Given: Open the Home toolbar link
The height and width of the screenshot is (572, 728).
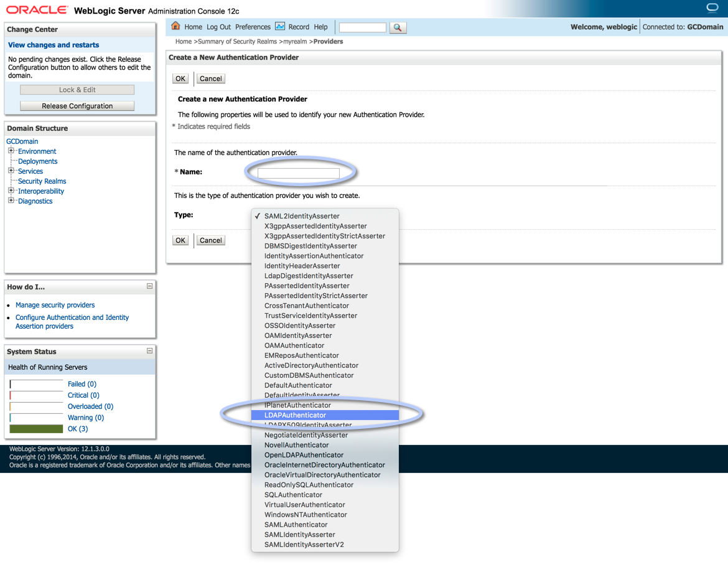Looking at the screenshot, I should [x=193, y=27].
